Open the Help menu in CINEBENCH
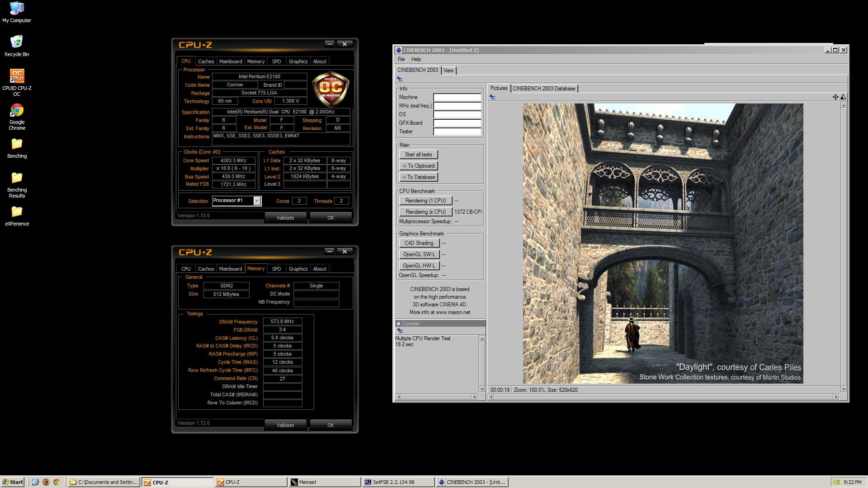The image size is (868, 488). click(x=416, y=59)
